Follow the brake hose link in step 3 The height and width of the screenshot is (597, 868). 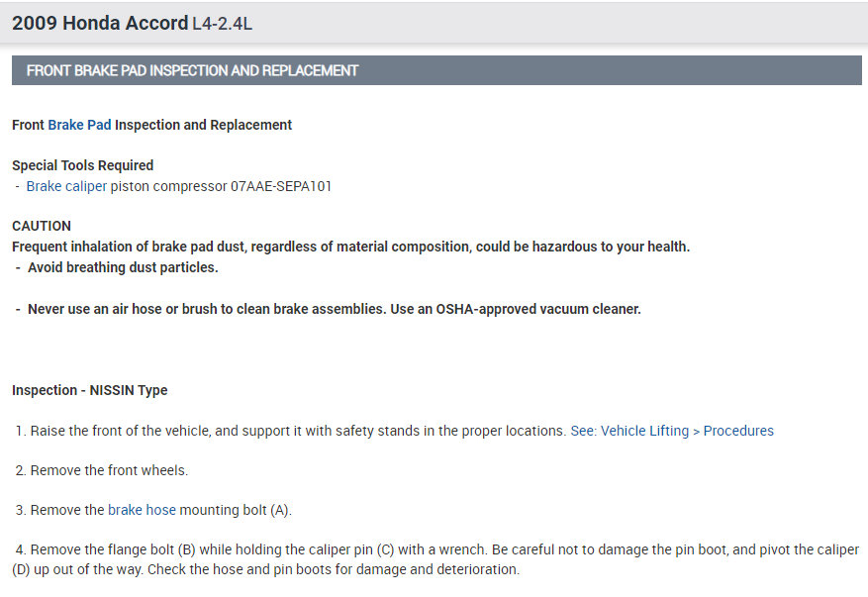[142, 510]
